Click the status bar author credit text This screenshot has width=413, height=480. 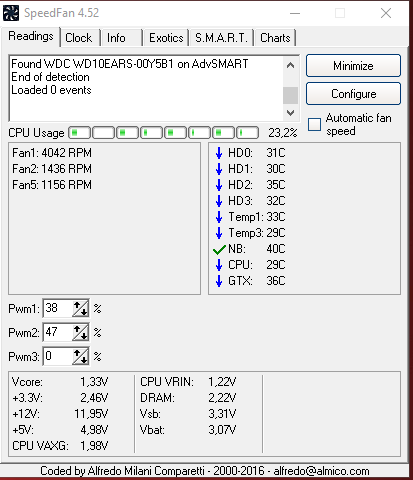coord(205,471)
